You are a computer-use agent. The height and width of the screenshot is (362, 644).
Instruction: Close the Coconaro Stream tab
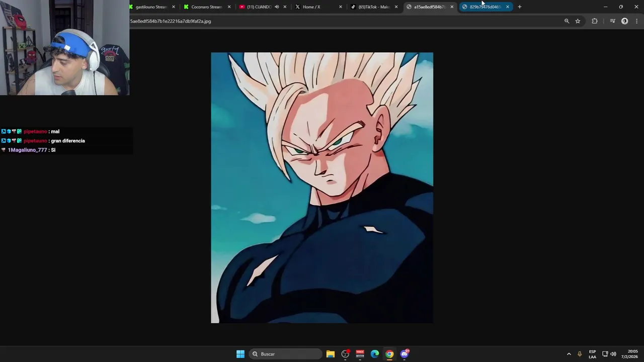point(229,7)
